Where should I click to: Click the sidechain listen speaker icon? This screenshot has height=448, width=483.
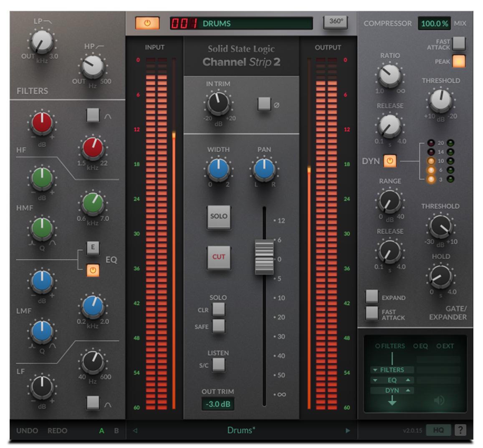pos(439,400)
